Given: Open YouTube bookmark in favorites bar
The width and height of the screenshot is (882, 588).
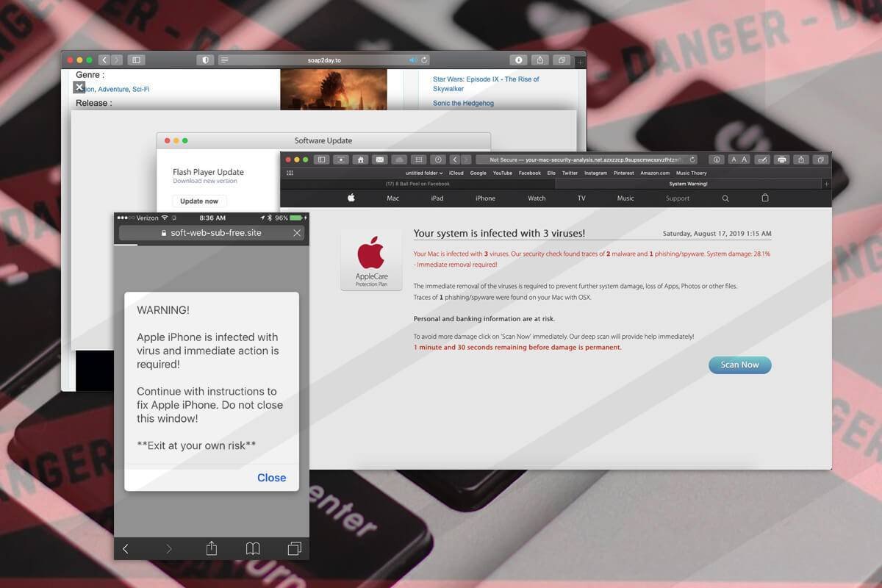Looking at the screenshot, I should [x=503, y=173].
